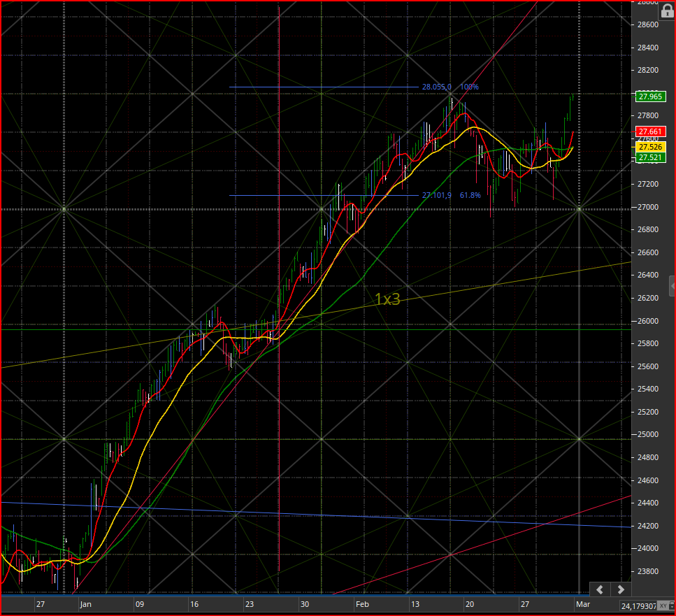676x616 pixels.
Task: Click the 24400 price axis label
Action: tap(648, 503)
